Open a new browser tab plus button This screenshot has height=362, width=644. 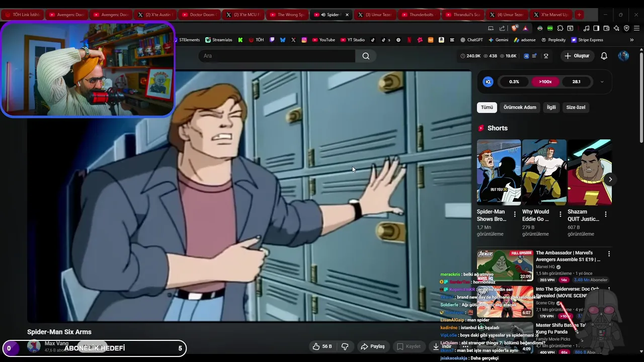579,15
